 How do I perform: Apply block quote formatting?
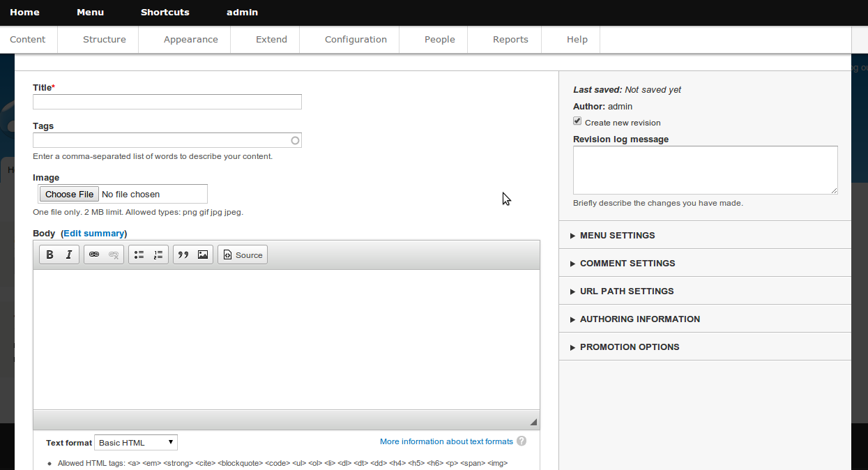click(183, 255)
